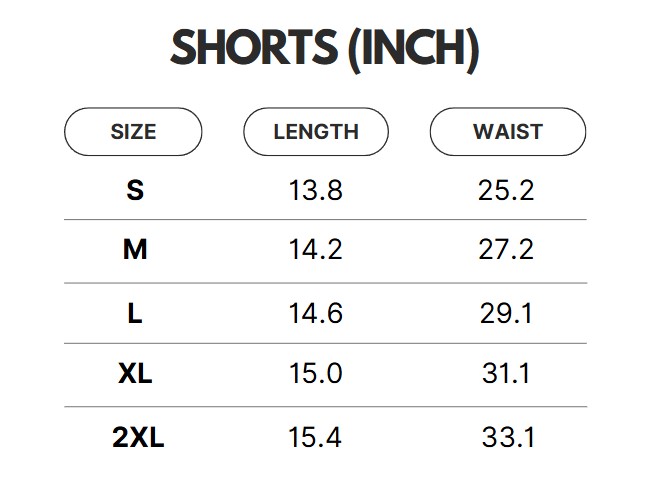
Task: Click the 13.8 length value
Action: 316,190
